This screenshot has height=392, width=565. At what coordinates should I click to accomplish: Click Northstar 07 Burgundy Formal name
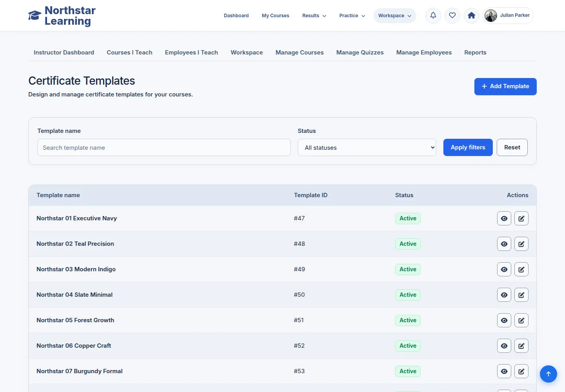80,371
